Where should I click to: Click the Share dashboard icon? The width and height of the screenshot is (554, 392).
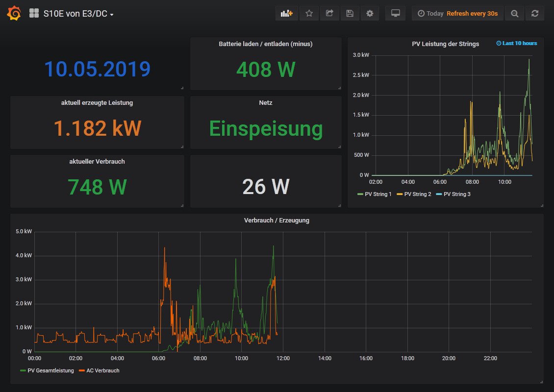click(329, 14)
